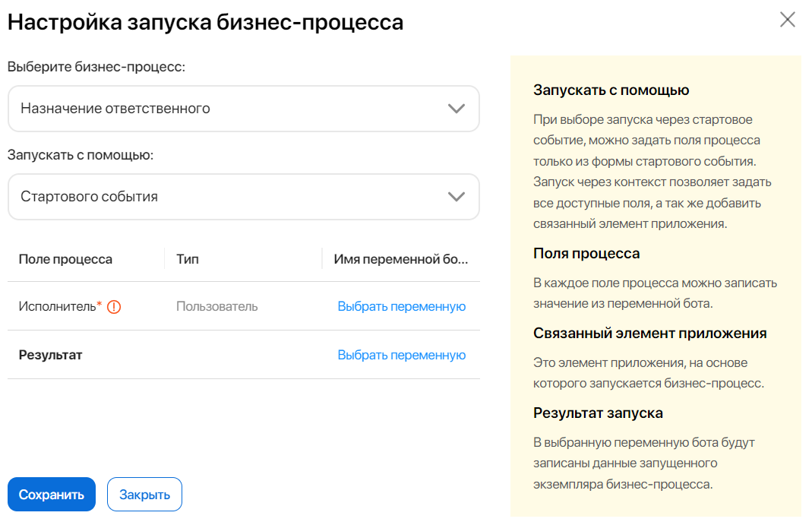Click the warning icon next to Исполнитель
Viewport: 812px width, 522px height.
click(114, 307)
